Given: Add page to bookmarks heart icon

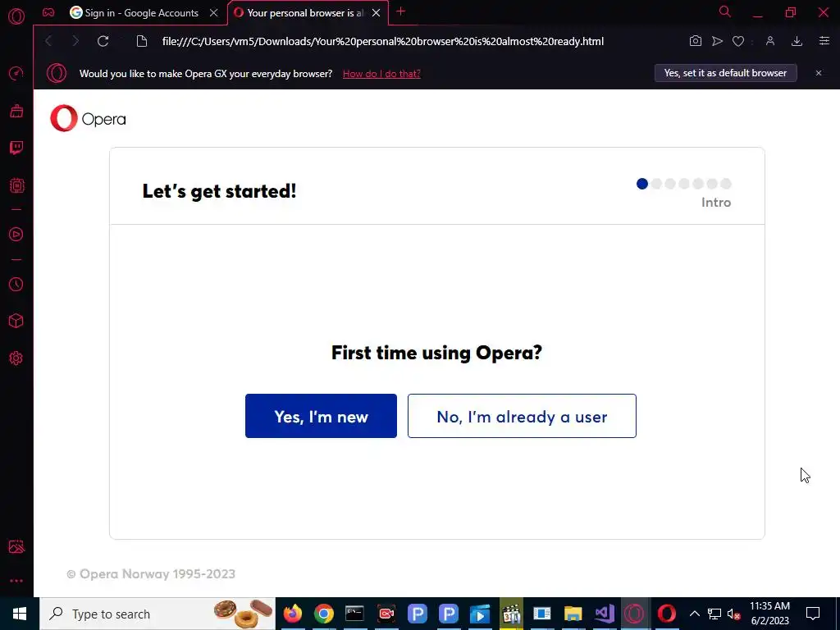Looking at the screenshot, I should (738, 41).
